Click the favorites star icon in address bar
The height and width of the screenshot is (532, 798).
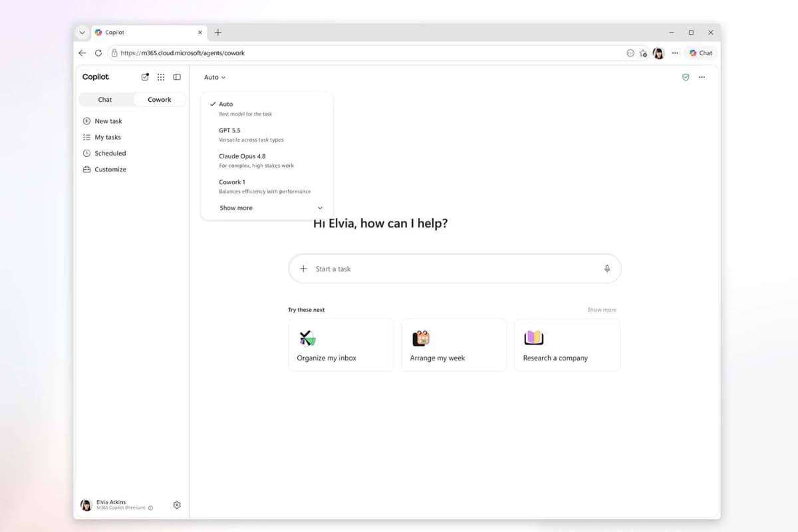[x=642, y=53]
